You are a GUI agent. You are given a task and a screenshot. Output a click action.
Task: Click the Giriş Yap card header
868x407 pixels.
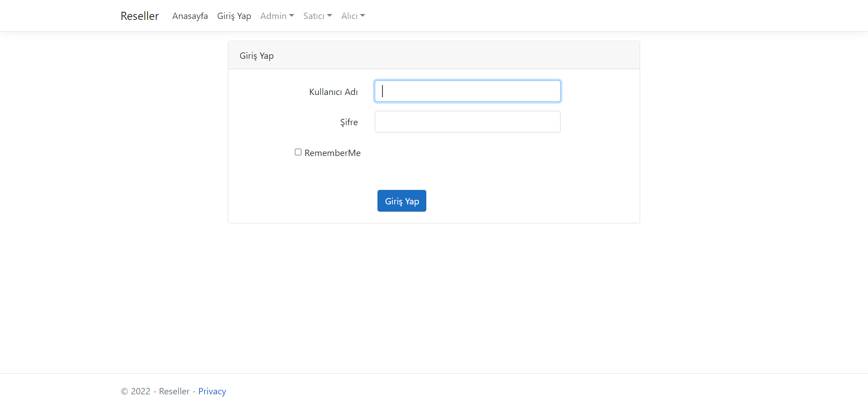(256, 55)
